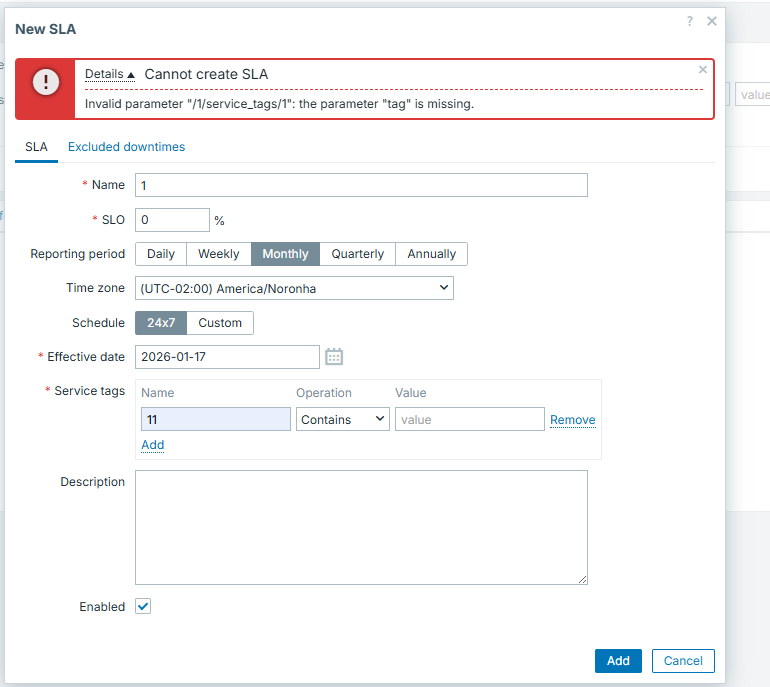Switch to Excluded downtimes tab
770x687 pixels.
click(126, 147)
